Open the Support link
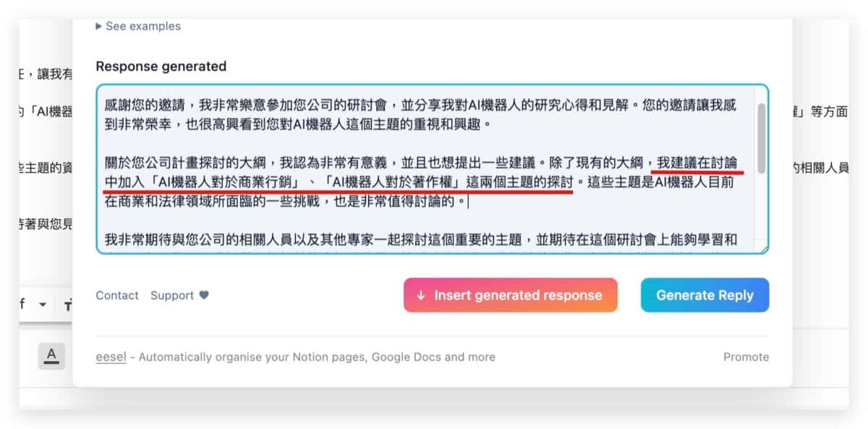This screenshot has height=429, width=868. (x=172, y=295)
